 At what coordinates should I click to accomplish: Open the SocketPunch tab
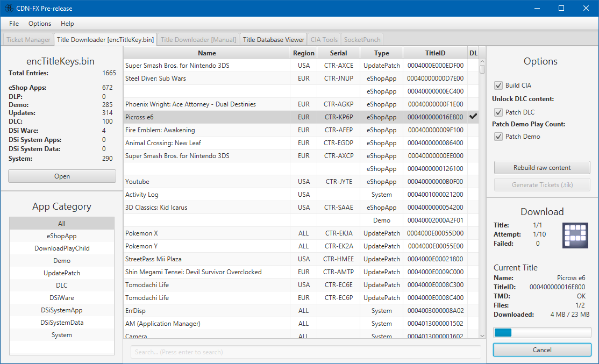tap(362, 39)
